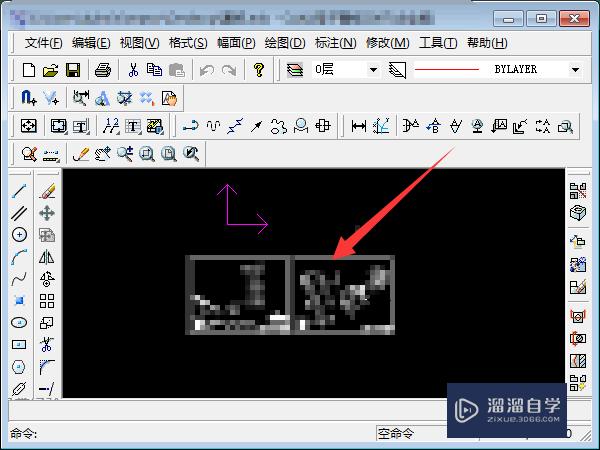
Task: Click the printer icon
Action: tap(103, 70)
